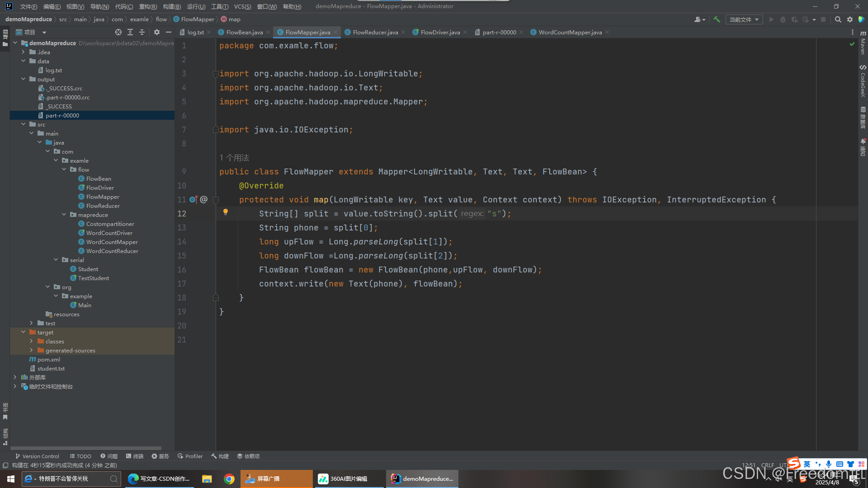Toggle the Version Control tool window
This screenshot has height=488, width=868.
click(x=37, y=456)
